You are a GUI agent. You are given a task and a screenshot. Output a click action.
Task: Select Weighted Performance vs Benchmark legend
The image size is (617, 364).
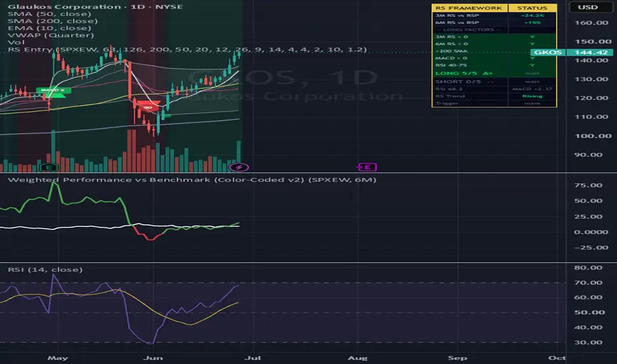[x=192, y=179]
